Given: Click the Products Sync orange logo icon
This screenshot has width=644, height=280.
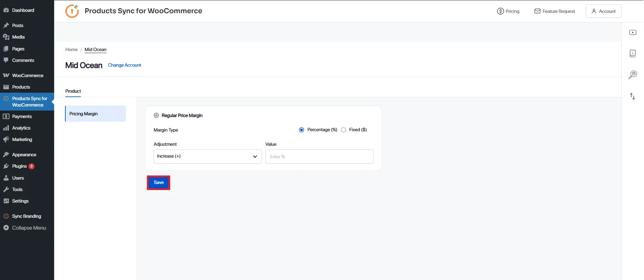Looking at the screenshot, I should 72,11.
